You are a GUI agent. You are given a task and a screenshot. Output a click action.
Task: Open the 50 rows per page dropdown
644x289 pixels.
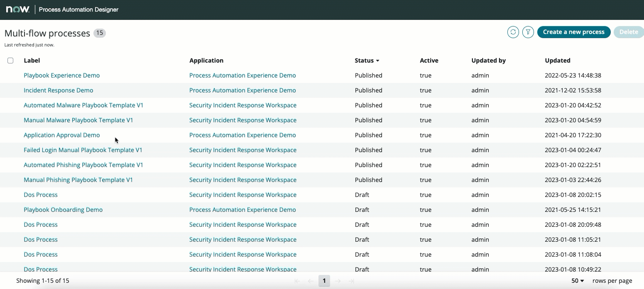tap(578, 281)
